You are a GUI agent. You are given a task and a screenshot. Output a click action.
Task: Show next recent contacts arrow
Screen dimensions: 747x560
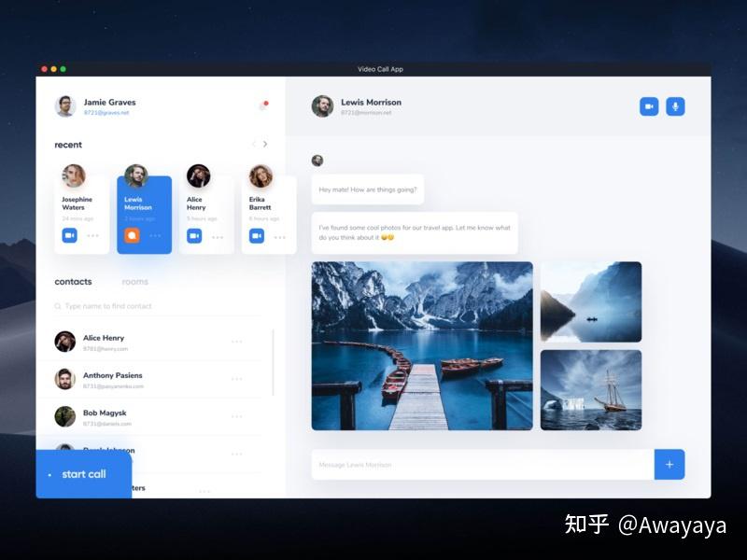tap(265, 145)
